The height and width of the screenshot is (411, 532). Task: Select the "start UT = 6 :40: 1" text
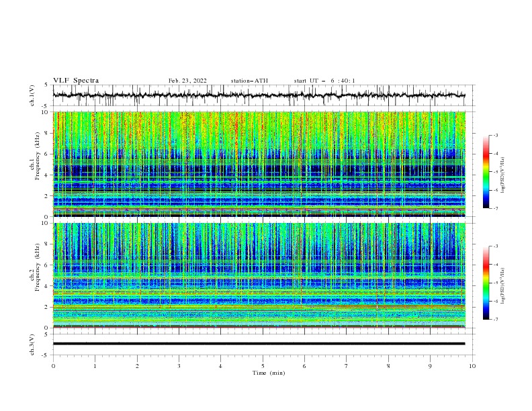324,81
